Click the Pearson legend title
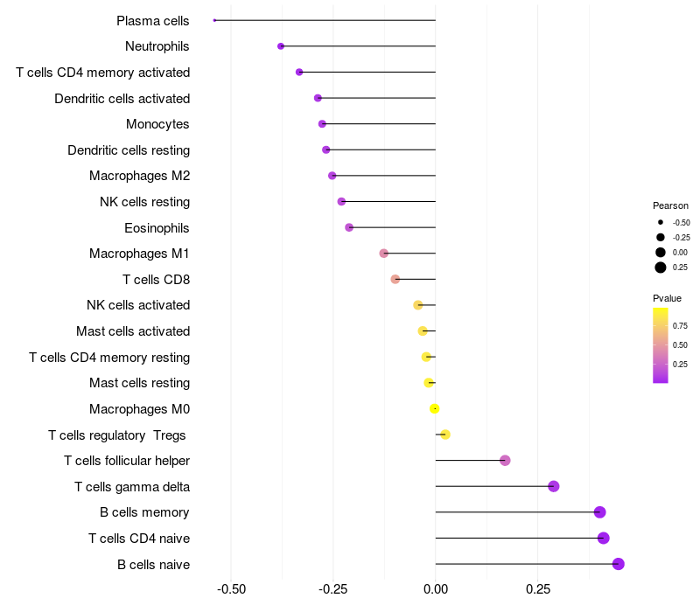700x612 pixels. (670, 205)
